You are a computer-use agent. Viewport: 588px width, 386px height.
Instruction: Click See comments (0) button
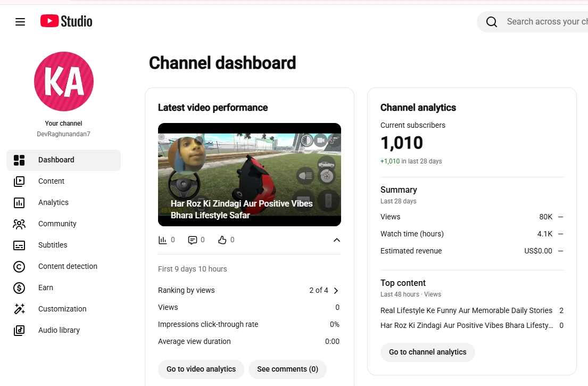288,369
